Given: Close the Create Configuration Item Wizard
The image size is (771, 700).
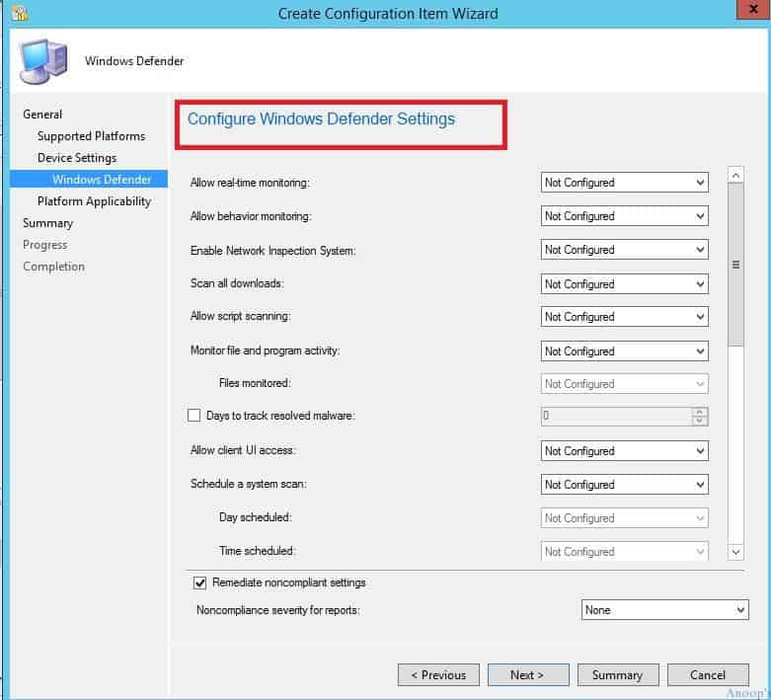Looking at the screenshot, I should click(753, 9).
